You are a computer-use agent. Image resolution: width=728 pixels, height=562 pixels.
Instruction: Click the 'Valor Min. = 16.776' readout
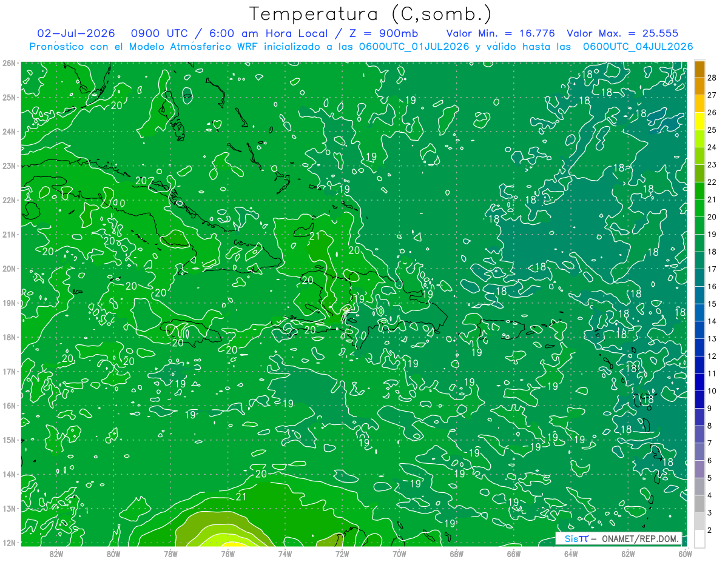pos(501,33)
